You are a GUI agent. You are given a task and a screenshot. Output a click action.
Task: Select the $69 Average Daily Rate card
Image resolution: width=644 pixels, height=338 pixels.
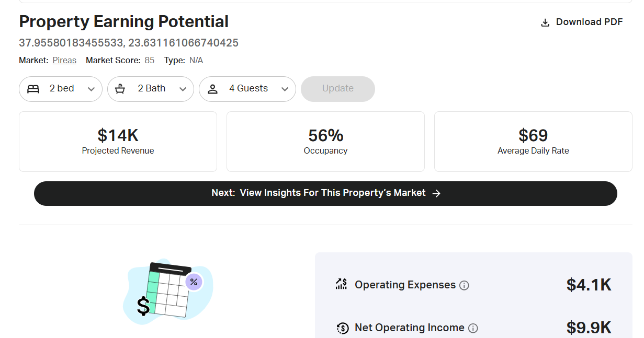point(533,142)
